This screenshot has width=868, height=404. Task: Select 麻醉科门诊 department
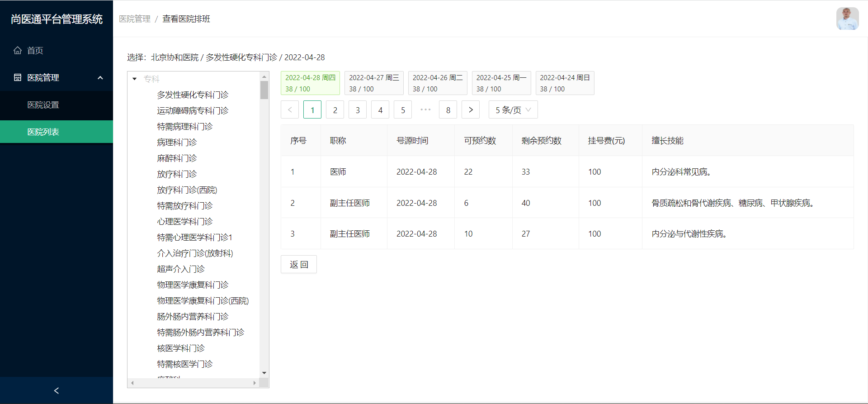pos(177,158)
